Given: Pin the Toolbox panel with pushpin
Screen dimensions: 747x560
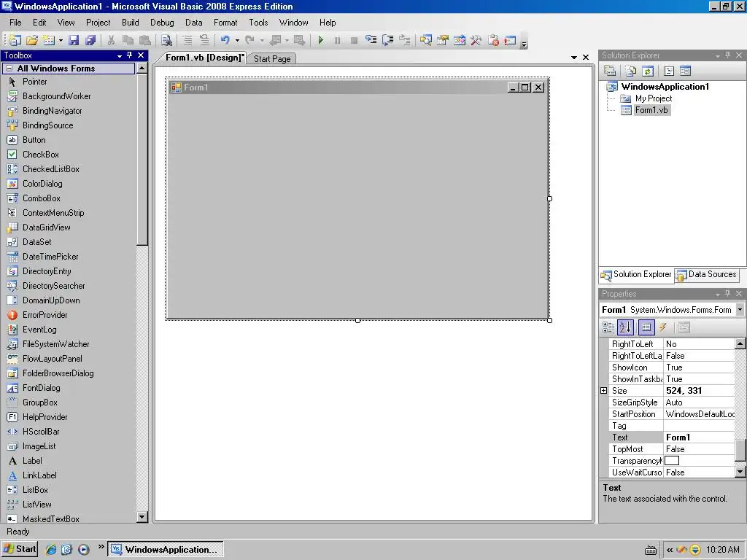Looking at the screenshot, I should click(x=130, y=55).
